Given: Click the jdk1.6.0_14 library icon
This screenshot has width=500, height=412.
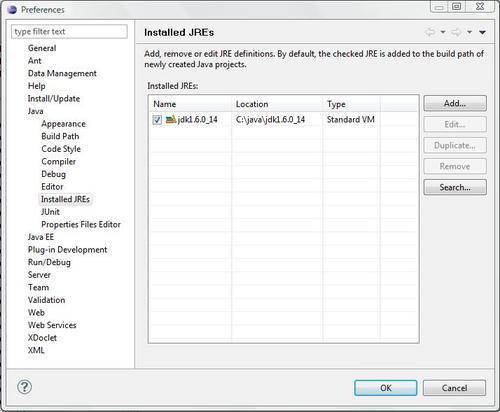Looking at the screenshot, I should (x=171, y=119).
